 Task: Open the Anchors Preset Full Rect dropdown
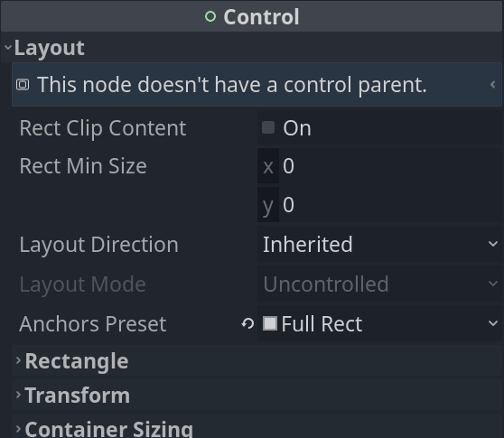(x=379, y=323)
